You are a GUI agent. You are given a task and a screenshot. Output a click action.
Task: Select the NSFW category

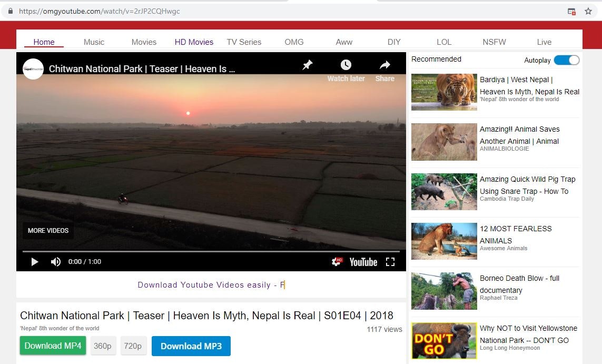tap(494, 42)
